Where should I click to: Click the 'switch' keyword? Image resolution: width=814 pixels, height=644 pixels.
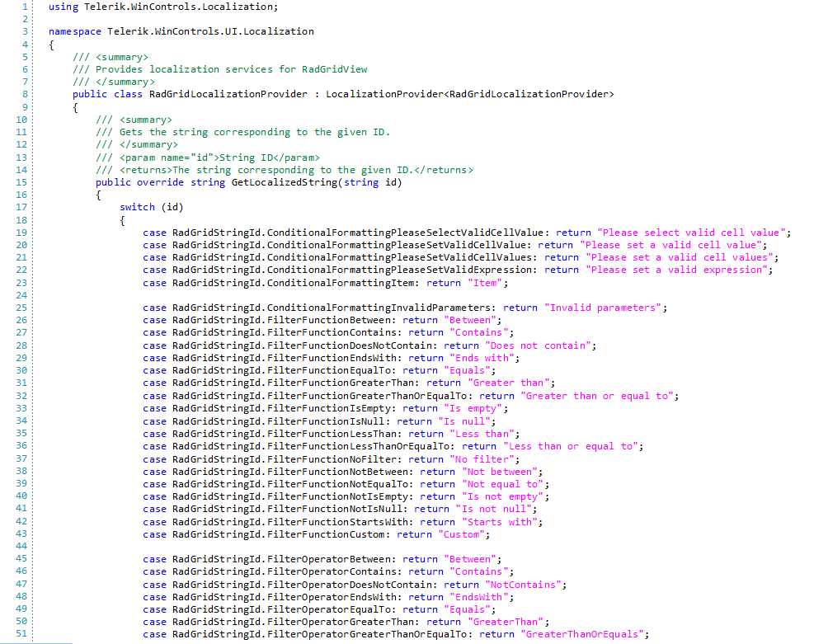pos(137,207)
